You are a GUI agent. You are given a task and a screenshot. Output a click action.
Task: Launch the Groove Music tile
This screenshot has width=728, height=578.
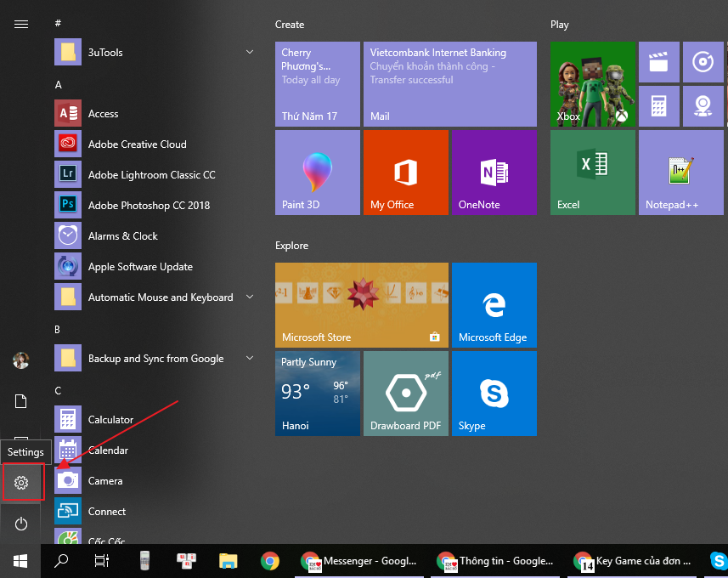coord(703,62)
